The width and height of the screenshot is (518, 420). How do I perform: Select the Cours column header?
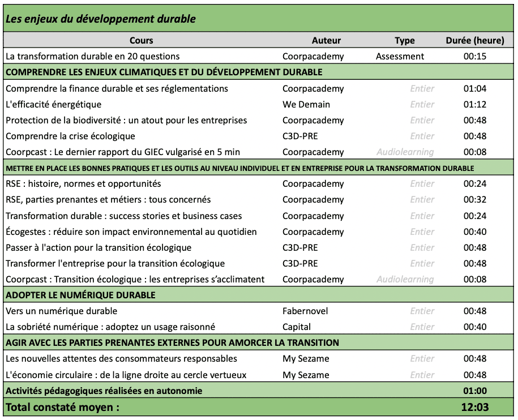pos(141,40)
